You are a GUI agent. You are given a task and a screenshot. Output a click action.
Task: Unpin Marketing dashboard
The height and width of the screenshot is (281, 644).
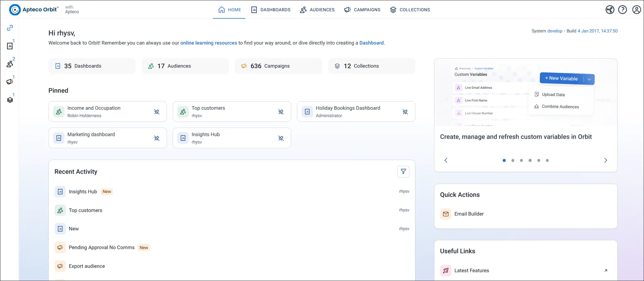click(x=157, y=138)
